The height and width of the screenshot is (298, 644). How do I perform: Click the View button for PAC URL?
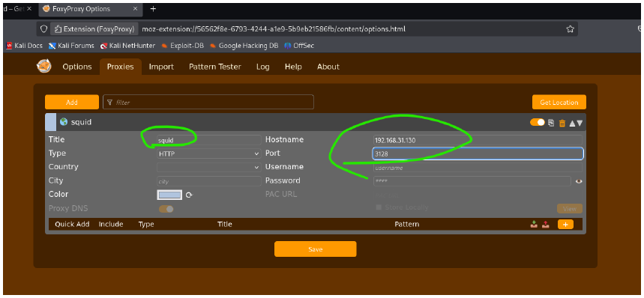570,209
